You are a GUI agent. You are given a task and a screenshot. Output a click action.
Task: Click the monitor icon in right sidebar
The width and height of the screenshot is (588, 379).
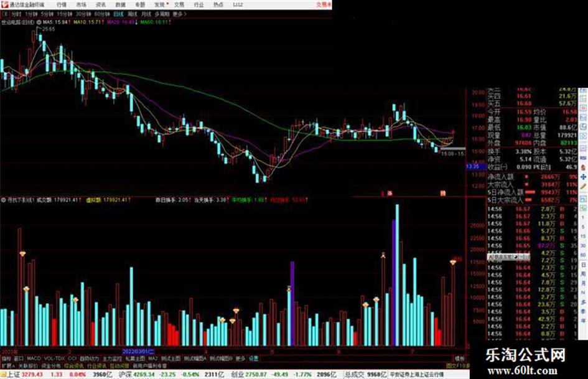click(583, 149)
